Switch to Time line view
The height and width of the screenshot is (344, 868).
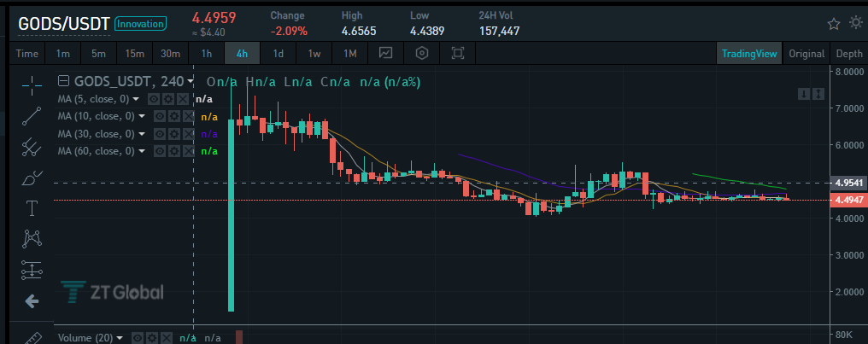click(27, 54)
